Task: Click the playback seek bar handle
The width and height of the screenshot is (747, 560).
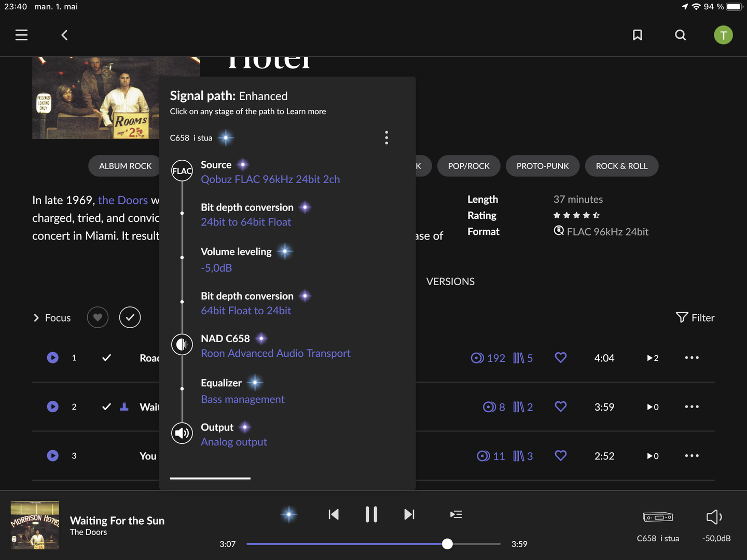Action: click(447, 544)
